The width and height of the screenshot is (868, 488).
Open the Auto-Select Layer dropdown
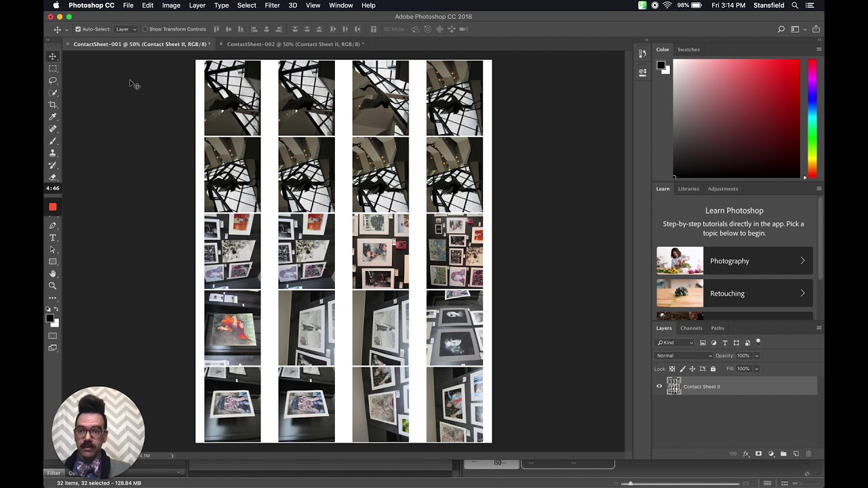(x=125, y=29)
